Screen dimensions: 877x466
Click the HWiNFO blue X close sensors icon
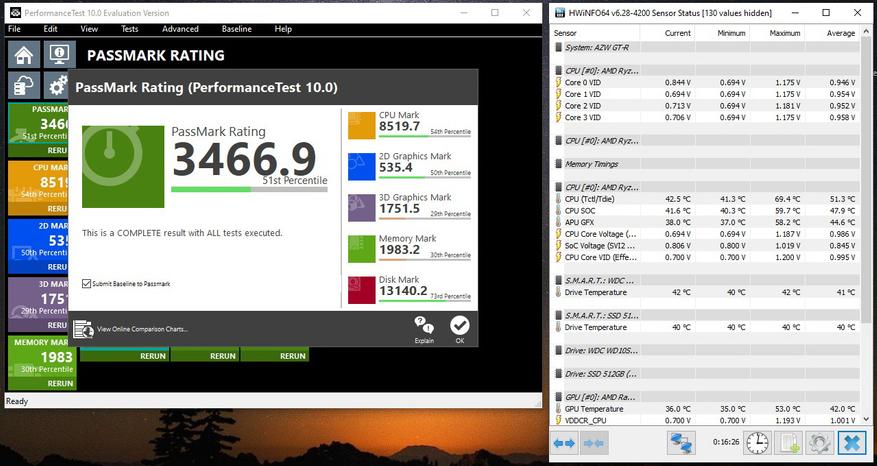pos(853,443)
